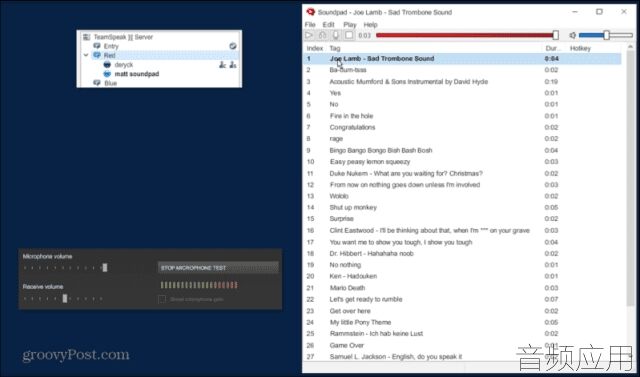Open the File menu in Soundpad
Screen dimensions: 640x377
(310, 24)
